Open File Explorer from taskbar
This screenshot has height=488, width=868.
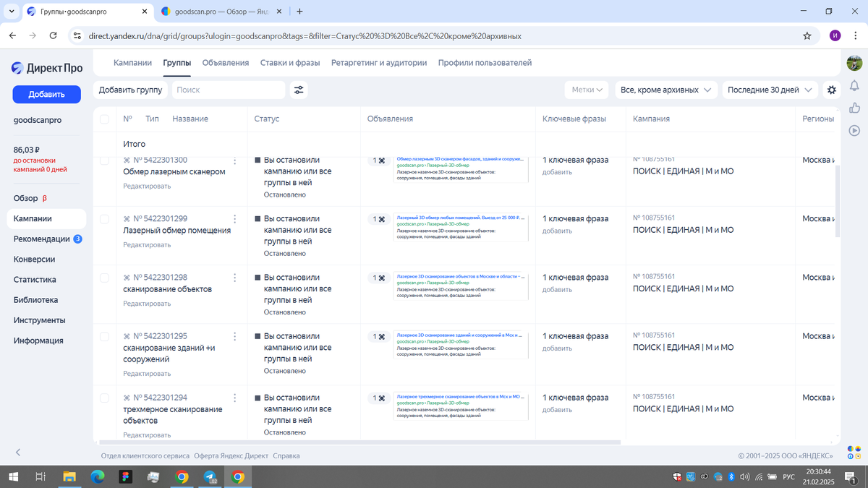pos(69,477)
